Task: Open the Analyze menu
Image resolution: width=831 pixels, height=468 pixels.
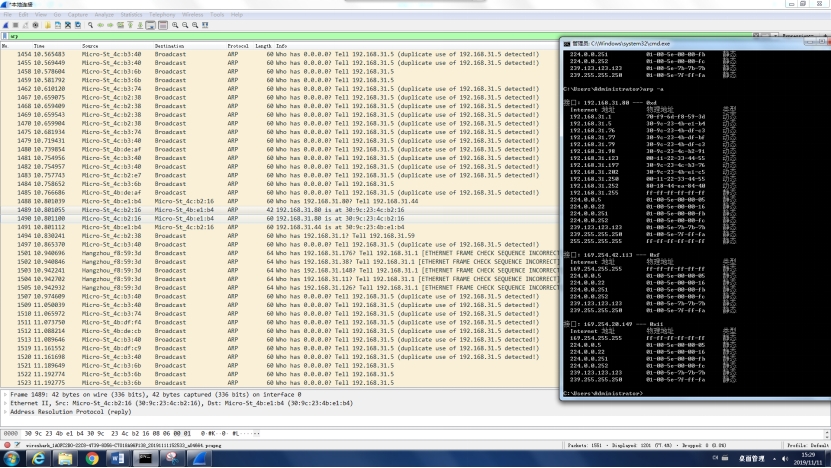Action: (104, 15)
